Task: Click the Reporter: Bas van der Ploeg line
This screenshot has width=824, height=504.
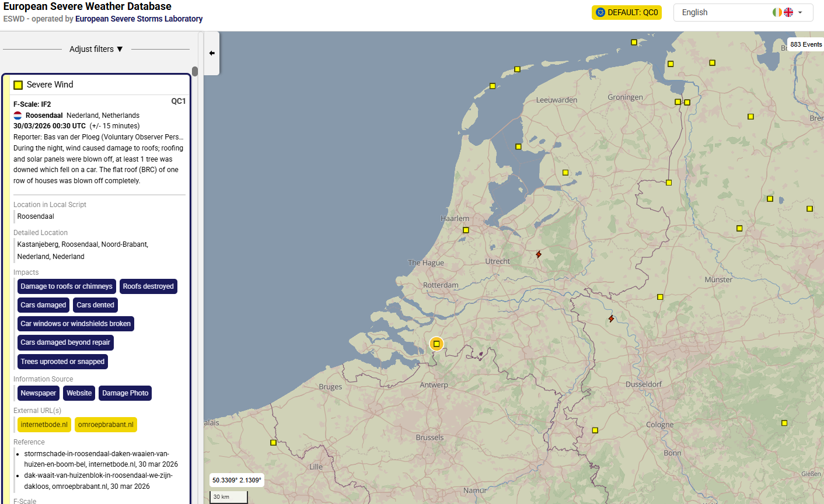Action: coord(99,137)
